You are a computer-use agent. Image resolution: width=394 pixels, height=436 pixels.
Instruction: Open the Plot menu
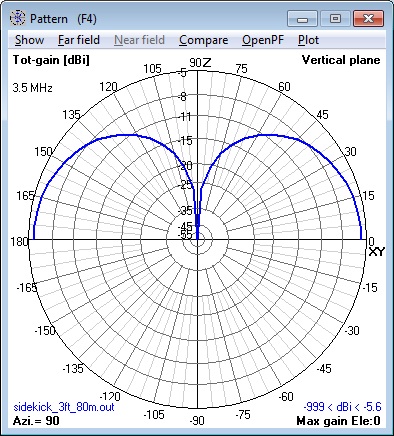click(308, 40)
